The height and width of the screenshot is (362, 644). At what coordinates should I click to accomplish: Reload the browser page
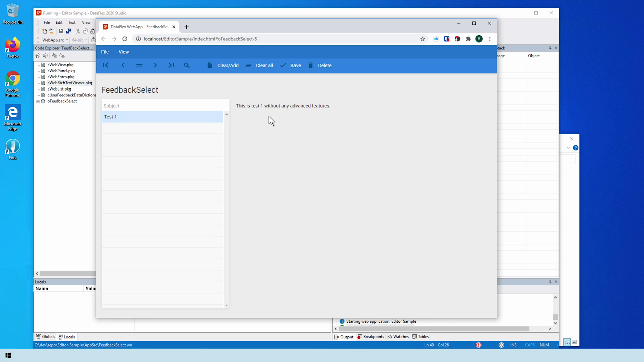[125, 39]
